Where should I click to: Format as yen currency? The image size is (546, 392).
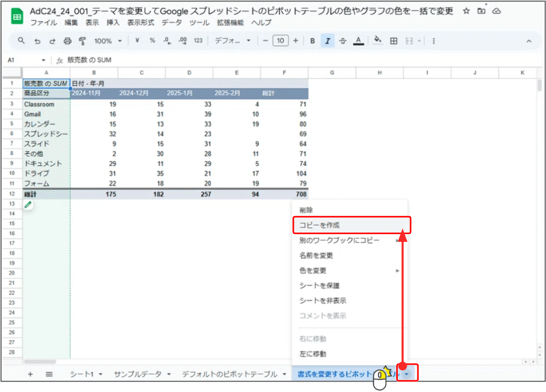137,41
